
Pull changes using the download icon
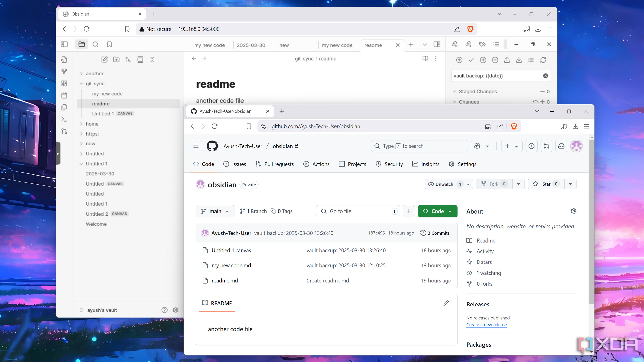(519, 60)
